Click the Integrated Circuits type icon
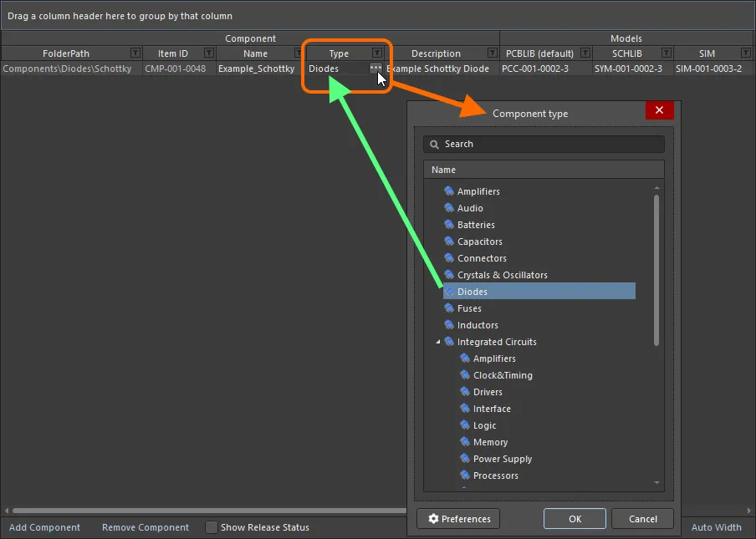 point(449,342)
